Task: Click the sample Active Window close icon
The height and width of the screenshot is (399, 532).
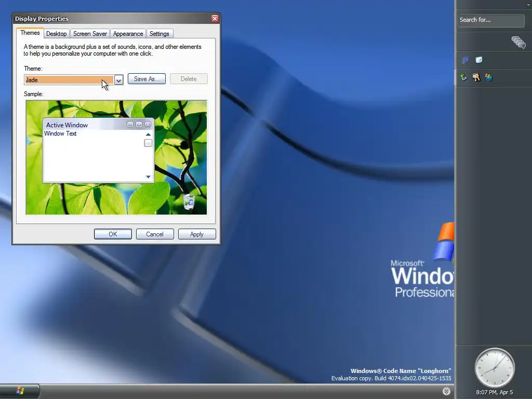Action: 148,125
